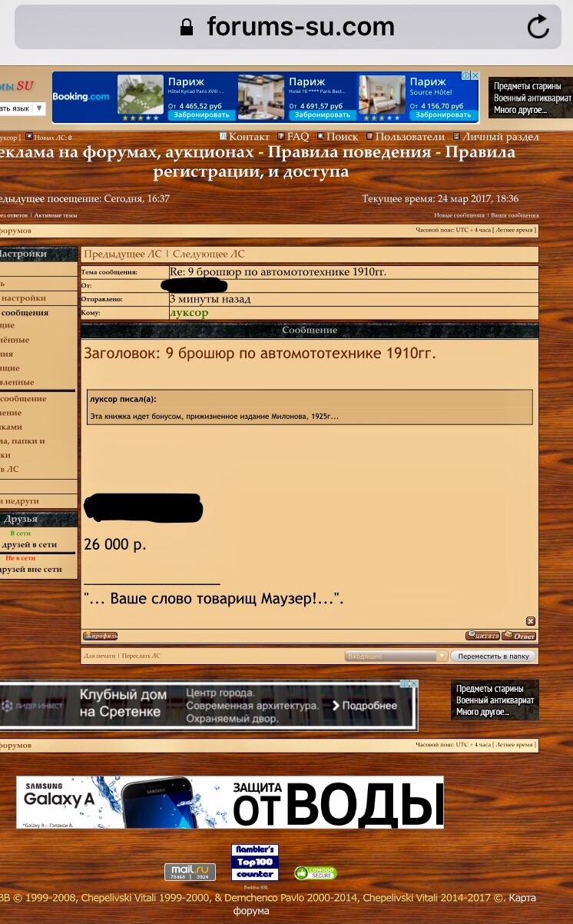Go to Следующее ЛС message
Screen dimensions: 573x924
(208, 254)
